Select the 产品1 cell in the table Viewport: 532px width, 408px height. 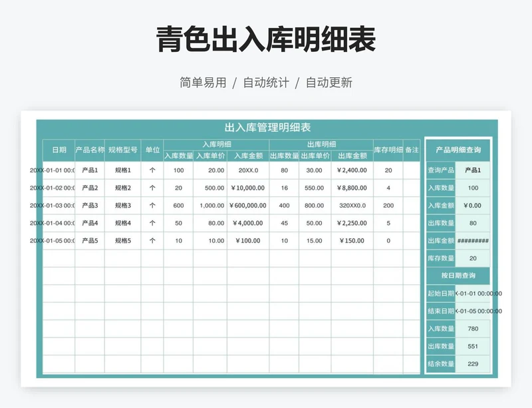(x=90, y=170)
